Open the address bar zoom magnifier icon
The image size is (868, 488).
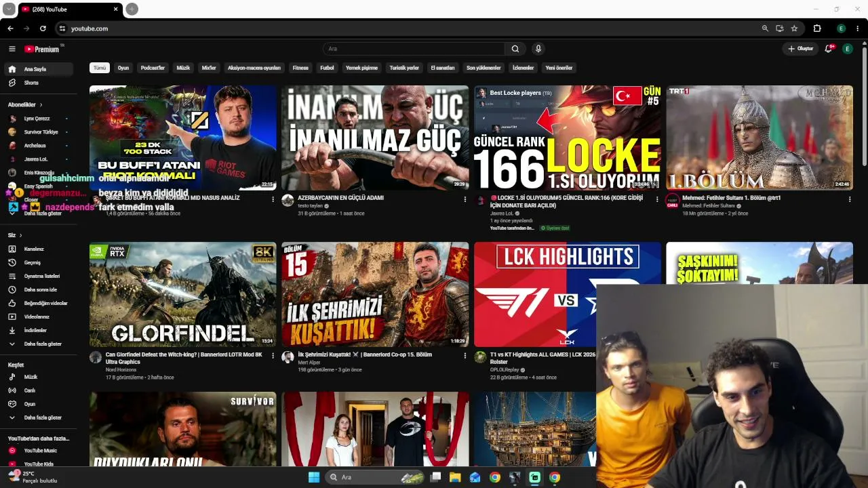coord(765,28)
